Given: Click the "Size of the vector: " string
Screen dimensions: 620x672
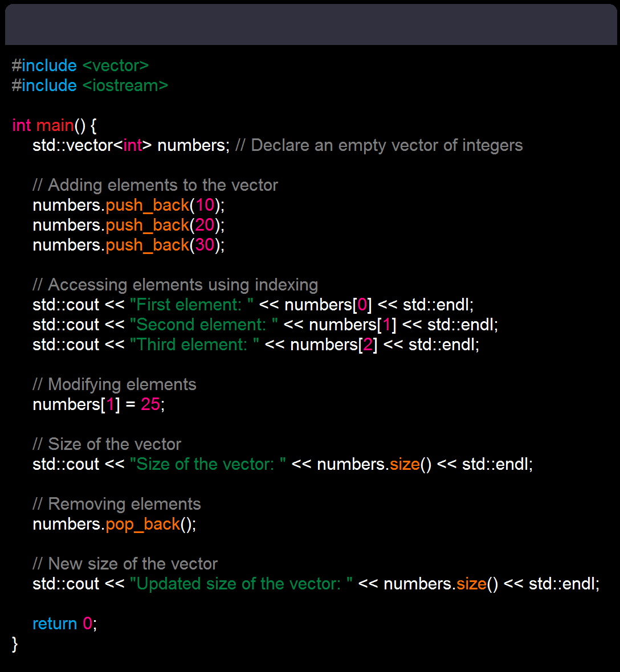Looking at the screenshot, I should tap(208, 464).
